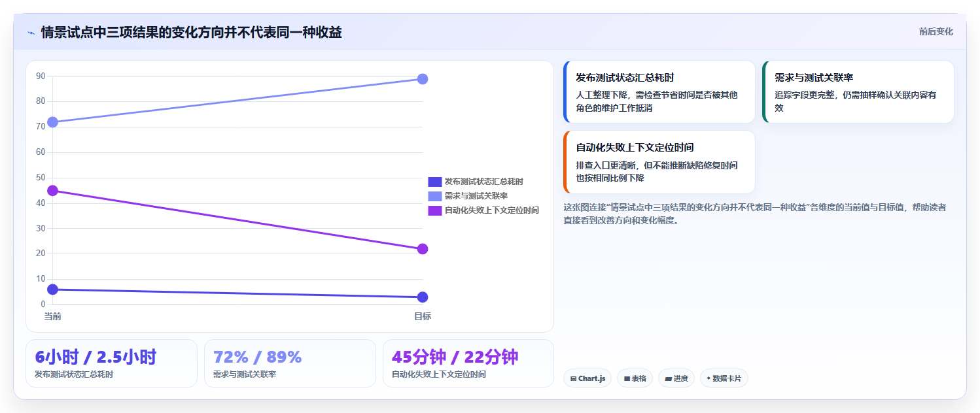Click the 6小时 / 2.5小时 stat value

[x=96, y=357]
